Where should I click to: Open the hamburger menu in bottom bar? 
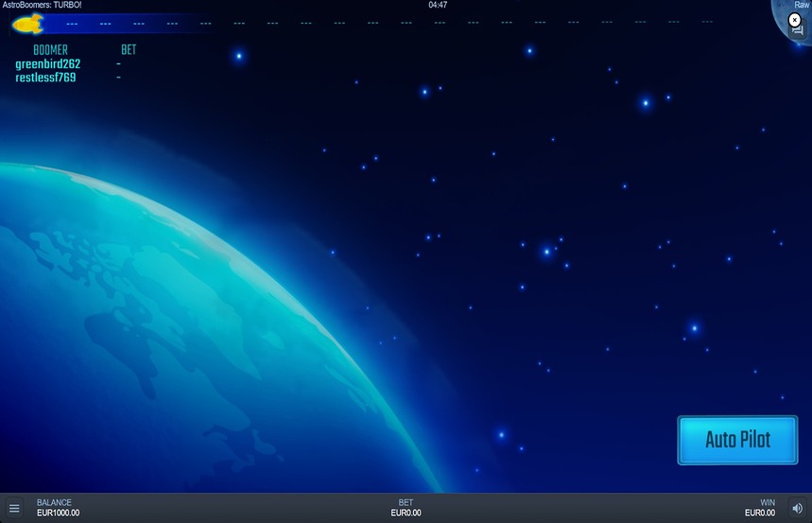coord(14,509)
